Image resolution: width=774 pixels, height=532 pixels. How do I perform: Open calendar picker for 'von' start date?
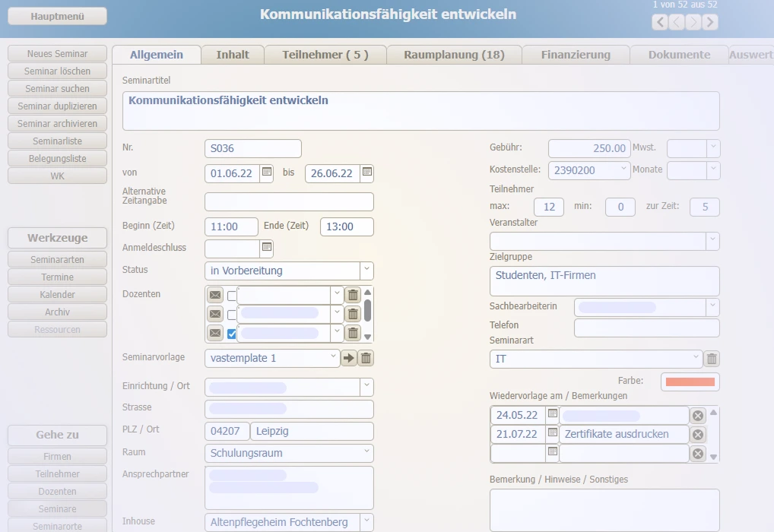click(267, 173)
